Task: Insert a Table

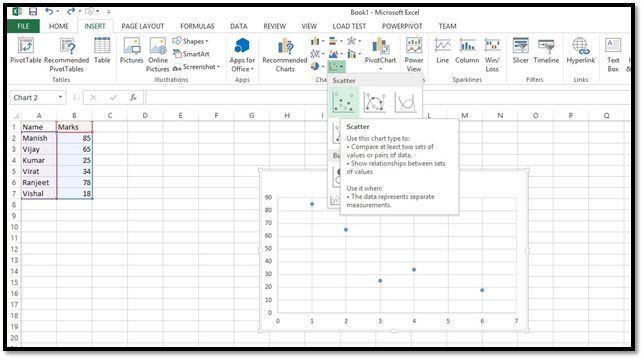Action: (102, 51)
